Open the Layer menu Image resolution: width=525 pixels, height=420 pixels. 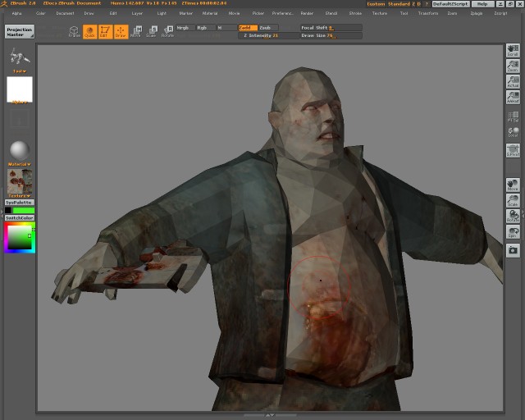click(x=137, y=13)
